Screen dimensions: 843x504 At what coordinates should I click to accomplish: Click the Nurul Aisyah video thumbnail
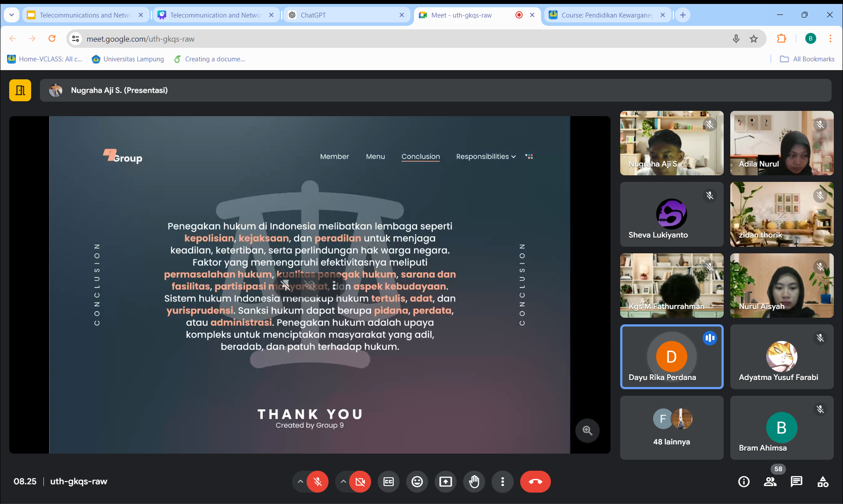782,285
